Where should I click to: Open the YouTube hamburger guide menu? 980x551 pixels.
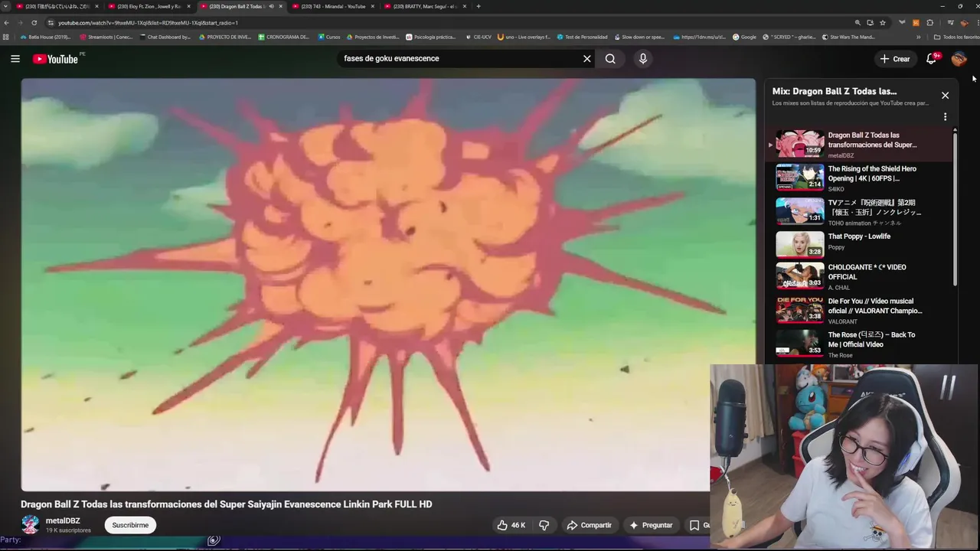tap(15, 58)
